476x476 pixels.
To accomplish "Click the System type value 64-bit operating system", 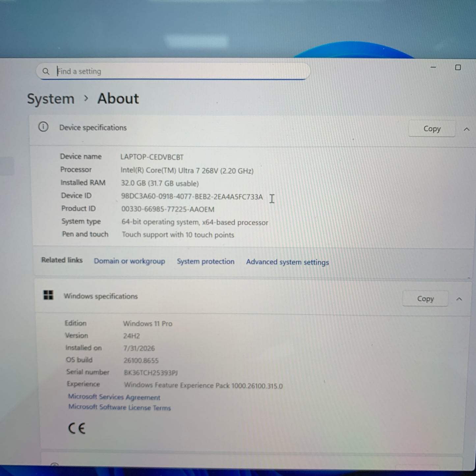I will tap(195, 222).
